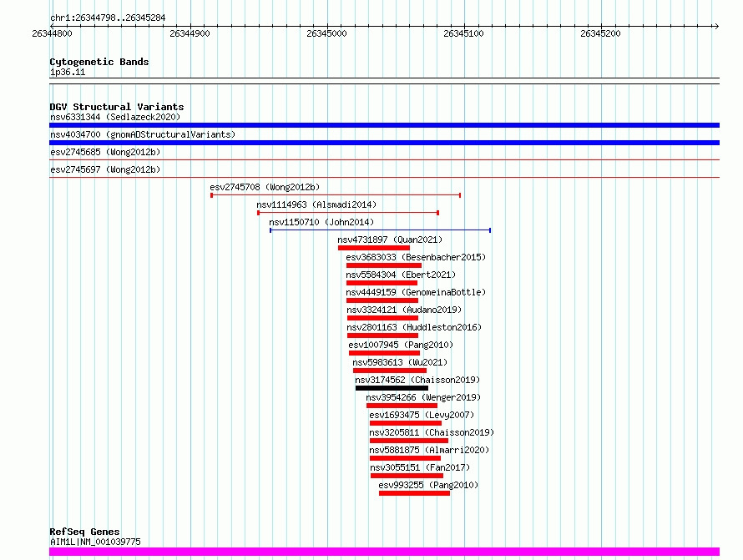The height and width of the screenshot is (560, 743).
Task: Click the red bar under nsv4449159
Action: click(382, 300)
